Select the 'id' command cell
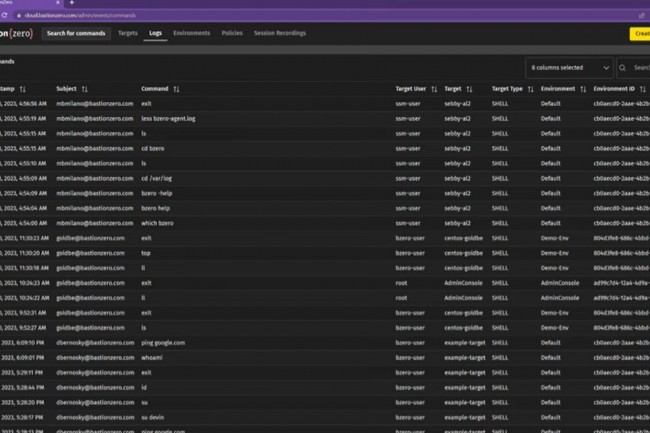Image resolution: width=650 pixels, height=433 pixels. click(143, 387)
